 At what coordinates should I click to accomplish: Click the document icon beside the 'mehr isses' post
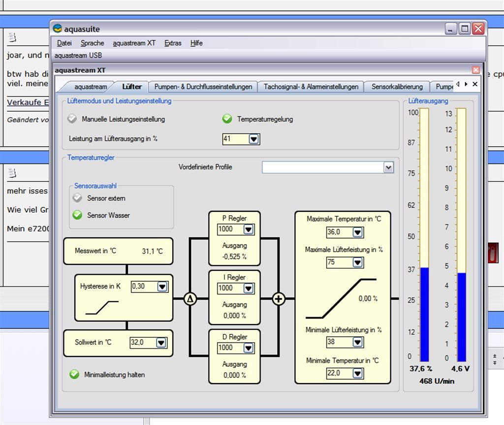click(x=12, y=173)
